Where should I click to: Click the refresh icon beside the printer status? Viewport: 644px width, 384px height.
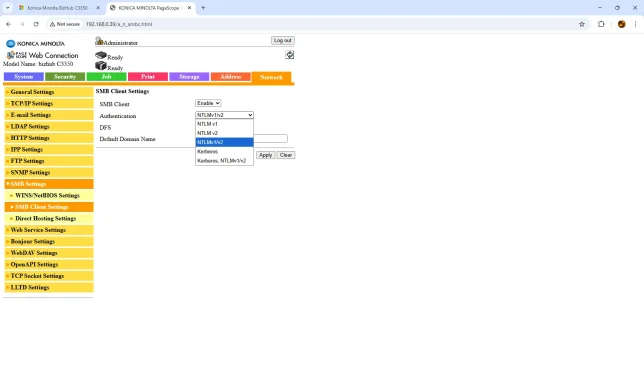click(290, 55)
